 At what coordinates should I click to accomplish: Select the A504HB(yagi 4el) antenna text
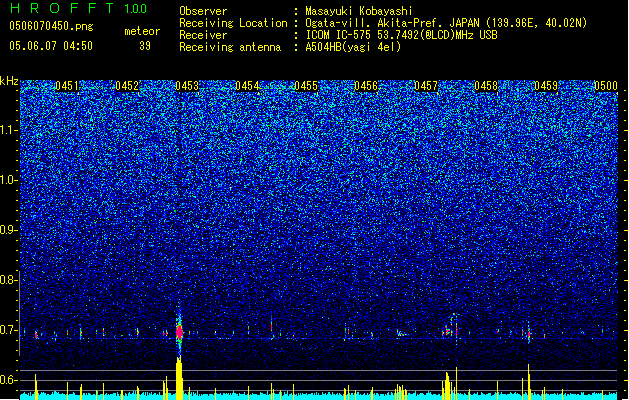click(353, 47)
